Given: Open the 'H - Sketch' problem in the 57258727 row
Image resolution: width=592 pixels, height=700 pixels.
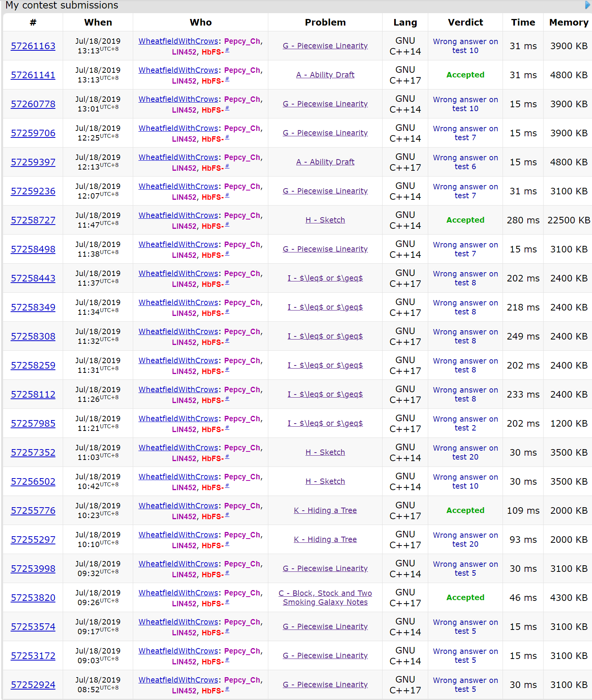Looking at the screenshot, I should point(325,220).
